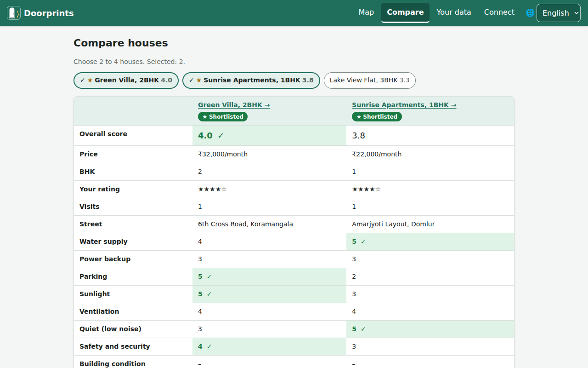Select the active Compare tab
The image size is (588, 368).
pos(405,12)
